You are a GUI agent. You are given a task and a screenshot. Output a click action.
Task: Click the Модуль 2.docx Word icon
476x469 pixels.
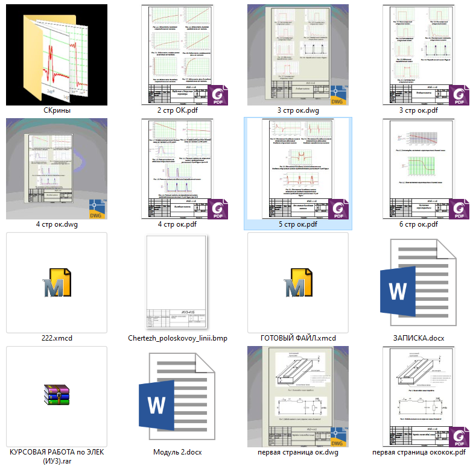tap(177, 396)
